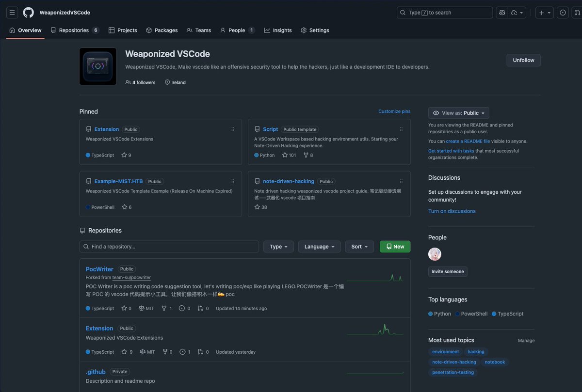Open the Insights tab
This screenshot has height=392, width=582.
pyautogui.click(x=278, y=30)
